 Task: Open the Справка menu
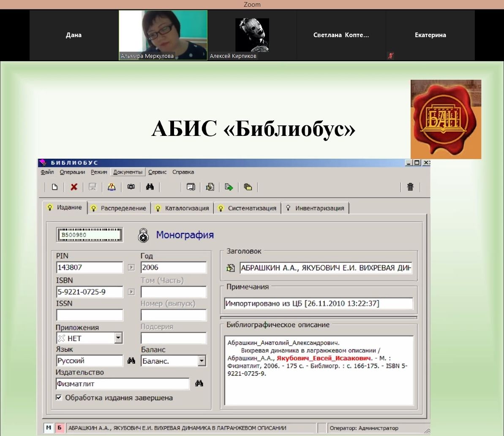(x=183, y=172)
